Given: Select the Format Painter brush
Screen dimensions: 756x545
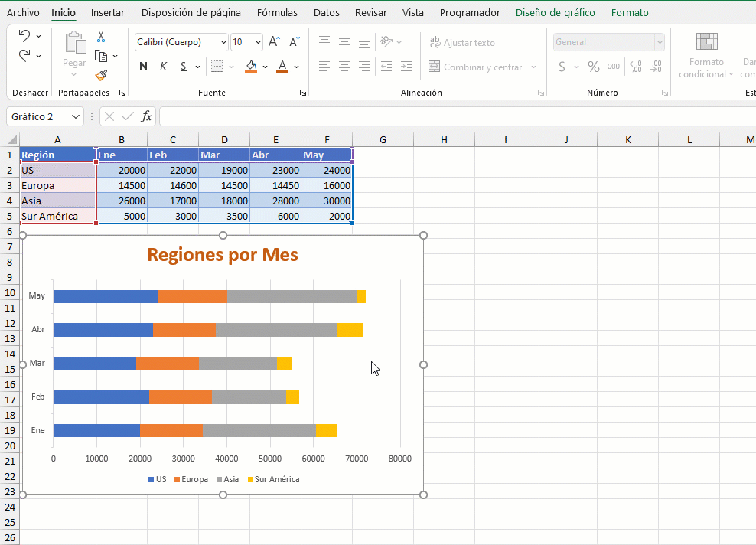Looking at the screenshot, I should 101,75.
